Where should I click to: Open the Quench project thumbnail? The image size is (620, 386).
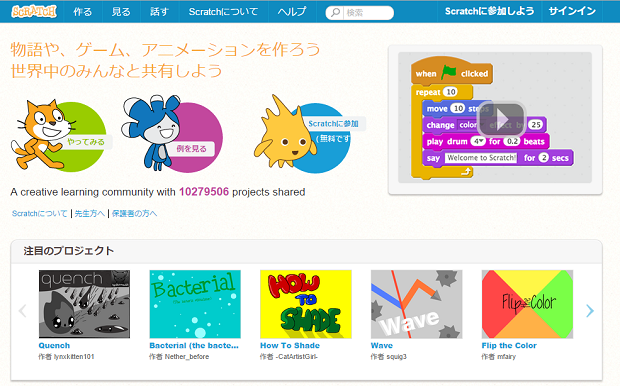(84, 304)
